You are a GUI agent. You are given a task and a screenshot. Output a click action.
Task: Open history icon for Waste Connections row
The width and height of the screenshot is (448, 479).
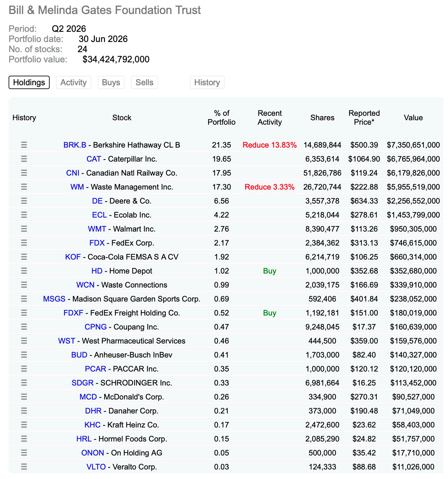pyautogui.click(x=24, y=285)
